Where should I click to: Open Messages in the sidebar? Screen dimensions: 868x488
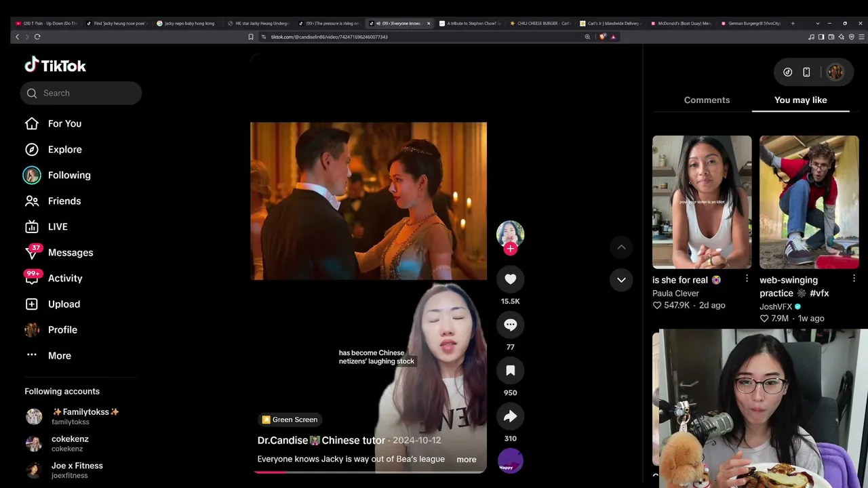pyautogui.click(x=58, y=252)
